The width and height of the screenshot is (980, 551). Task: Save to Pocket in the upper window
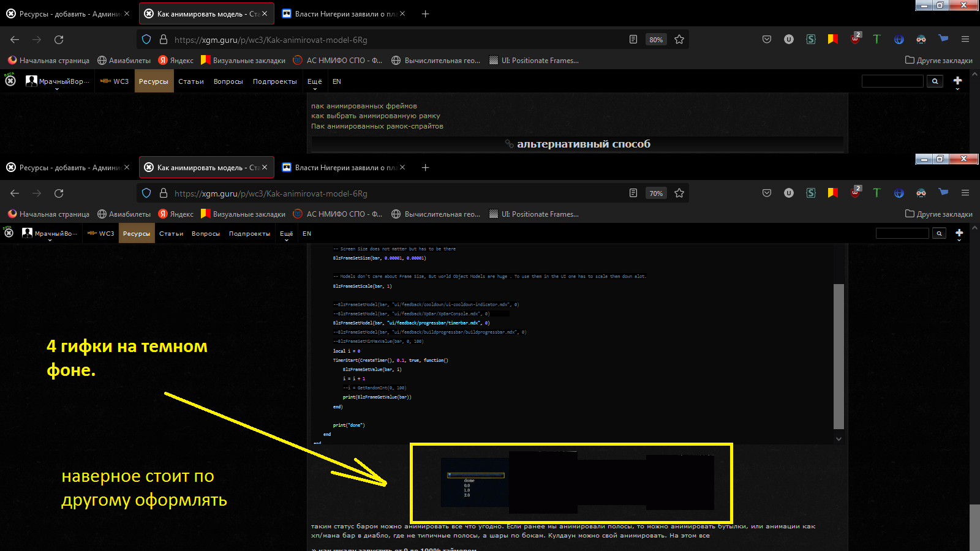point(767,40)
